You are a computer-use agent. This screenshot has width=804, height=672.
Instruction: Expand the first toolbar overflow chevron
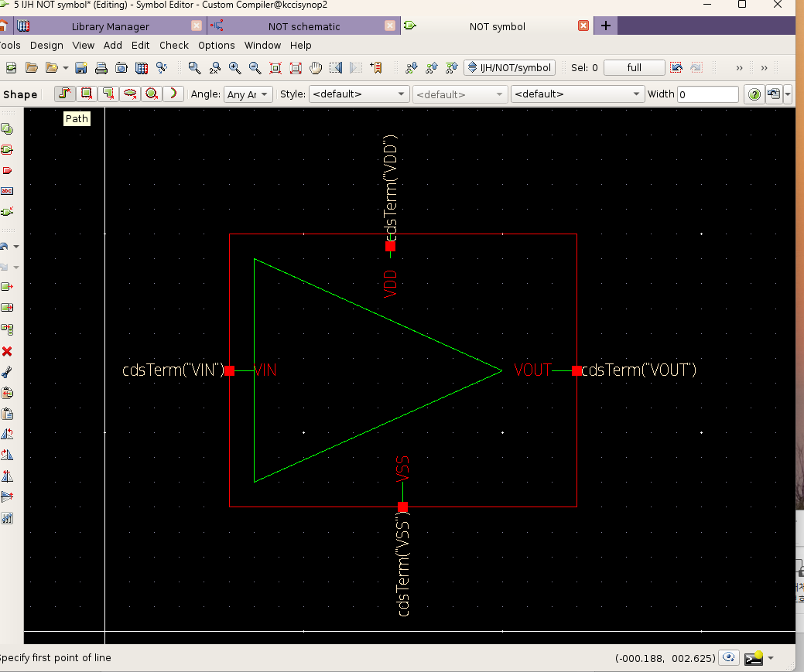point(740,67)
